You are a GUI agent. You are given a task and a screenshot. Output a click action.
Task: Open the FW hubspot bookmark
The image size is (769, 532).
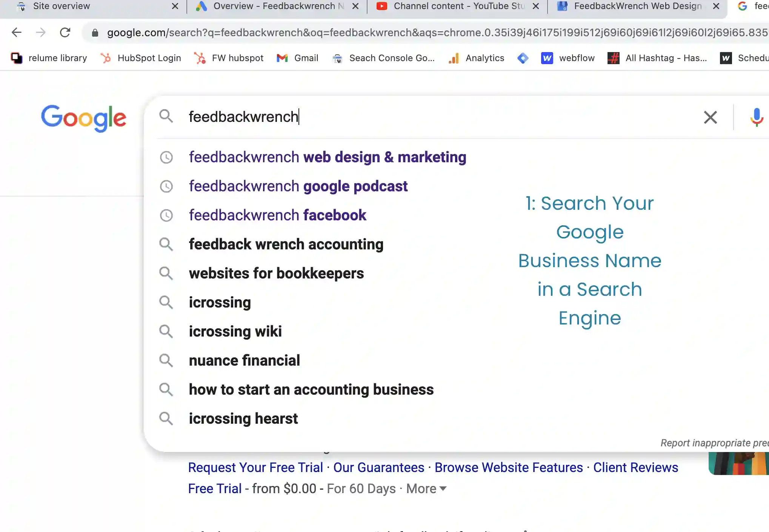228,58
